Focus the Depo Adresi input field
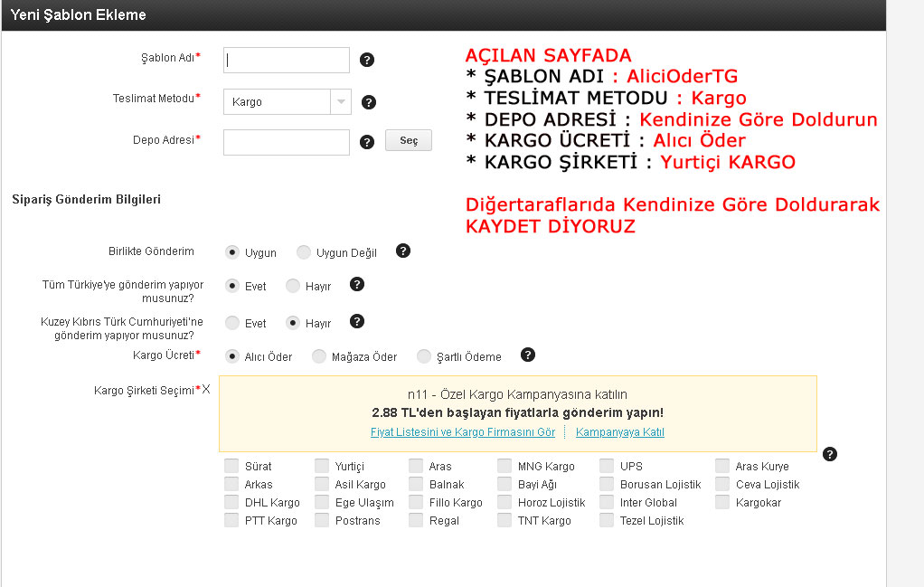The width and height of the screenshot is (924, 587). coord(286,142)
